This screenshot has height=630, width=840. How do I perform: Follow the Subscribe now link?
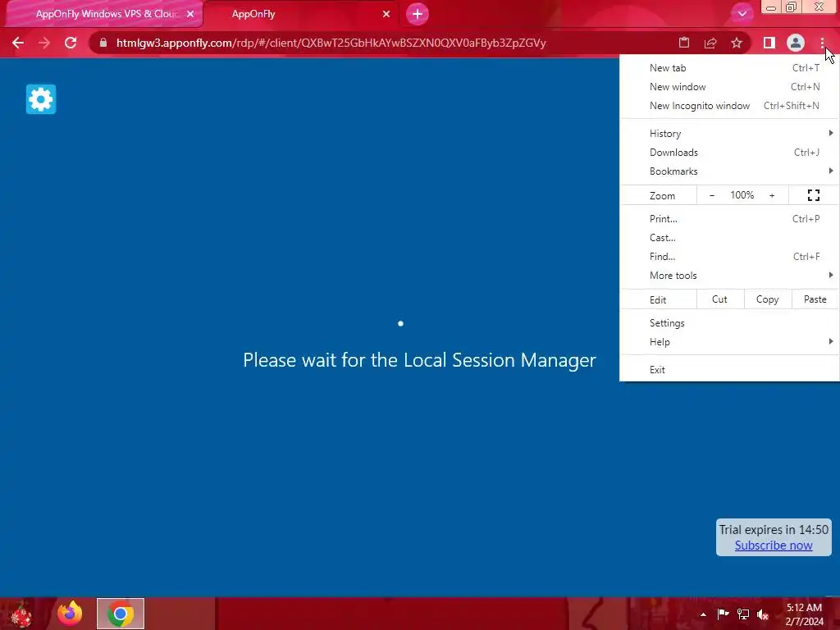pos(773,546)
